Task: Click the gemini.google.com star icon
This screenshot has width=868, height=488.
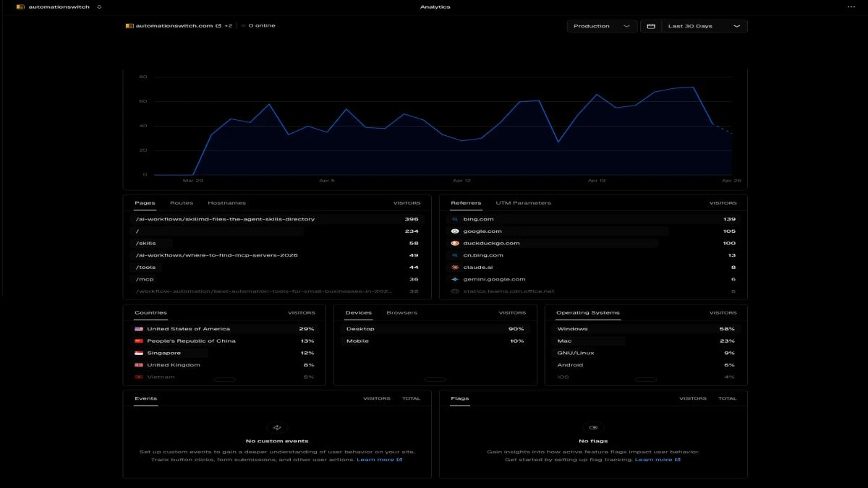Action: click(x=454, y=279)
